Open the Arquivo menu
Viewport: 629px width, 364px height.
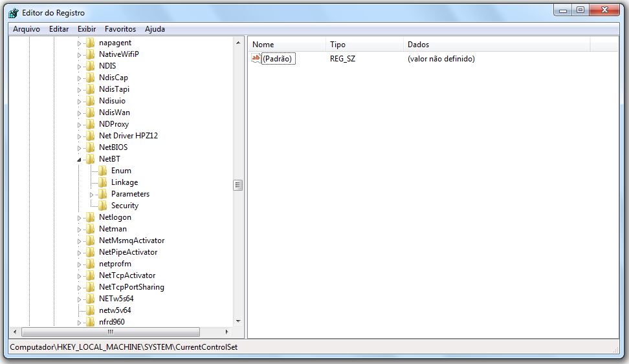(27, 29)
